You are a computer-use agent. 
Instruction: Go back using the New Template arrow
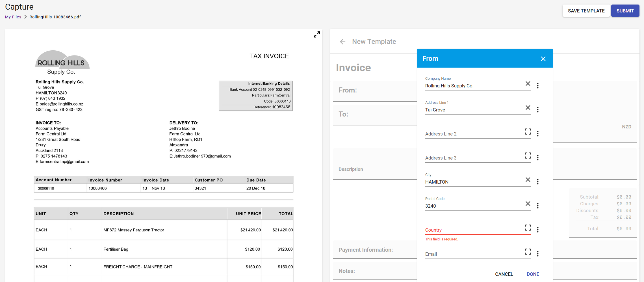pyautogui.click(x=342, y=42)
